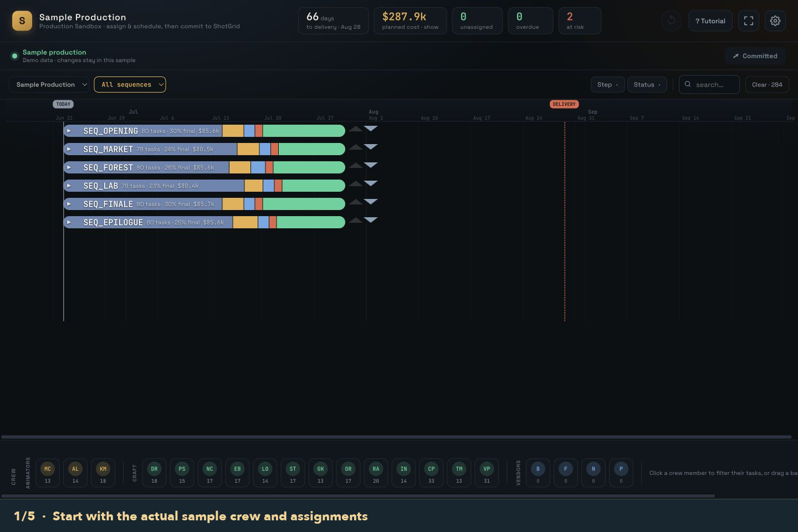Expand the SEQ_FINALE sequence
Screen dimensions: 798x532
point(69,204)
